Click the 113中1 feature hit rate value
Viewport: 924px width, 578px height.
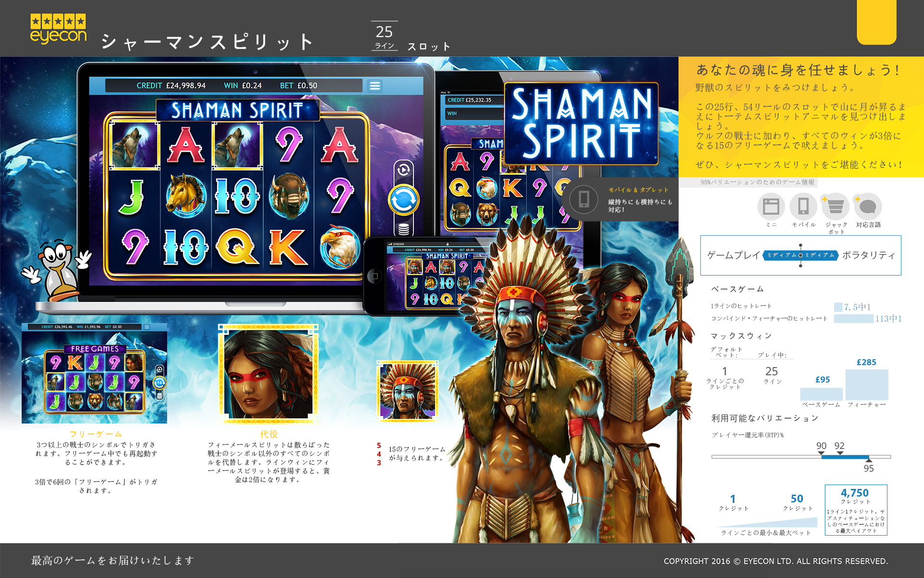click(888, 318)
